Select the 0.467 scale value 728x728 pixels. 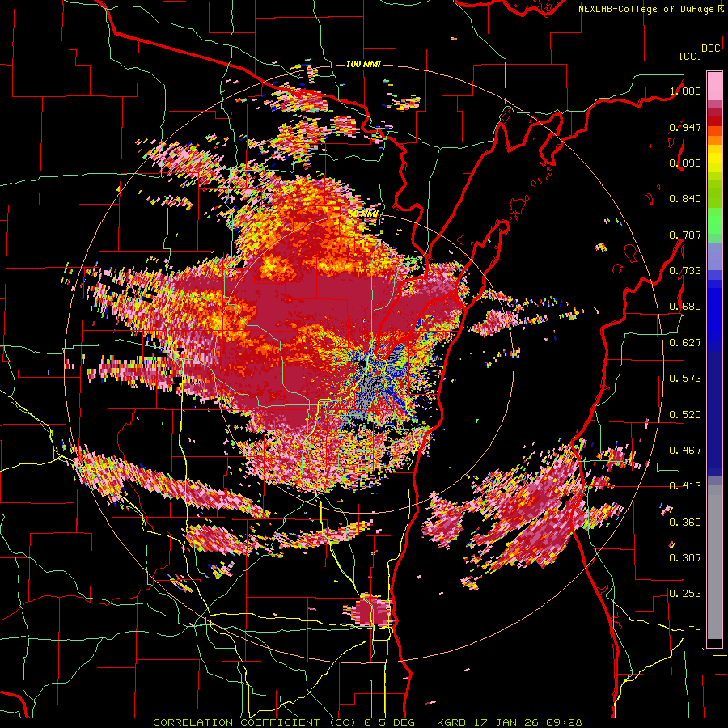(x=685, y=451)
